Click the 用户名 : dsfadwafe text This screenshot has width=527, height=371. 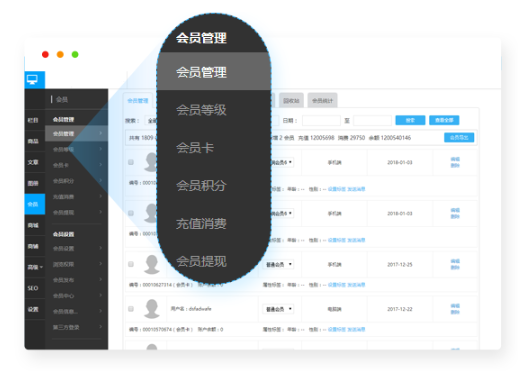coord(191,309)
